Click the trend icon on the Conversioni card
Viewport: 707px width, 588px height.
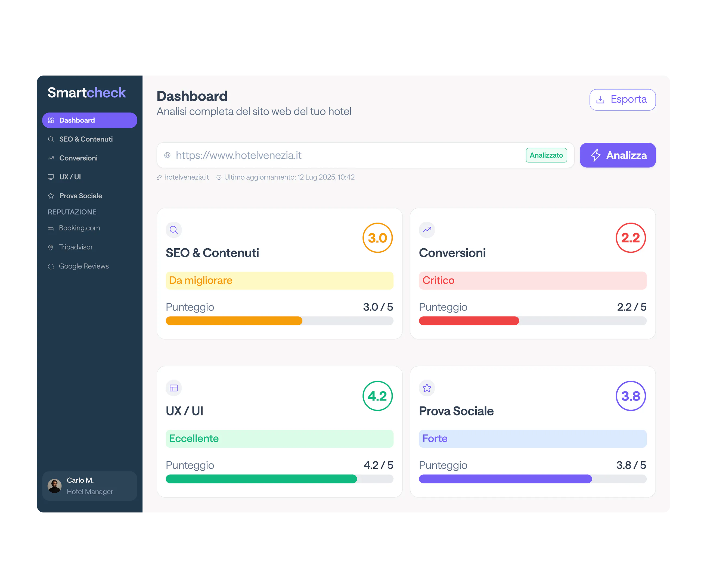click(427, 230)
